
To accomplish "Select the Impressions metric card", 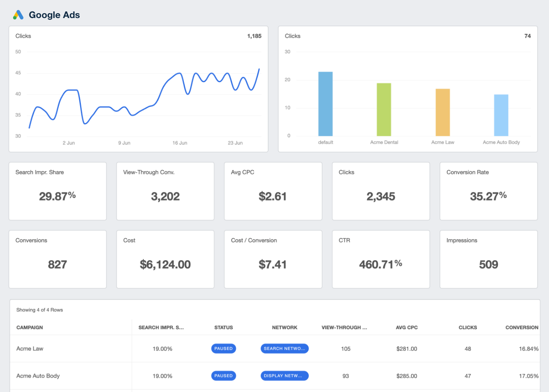I will click(488, 259).
